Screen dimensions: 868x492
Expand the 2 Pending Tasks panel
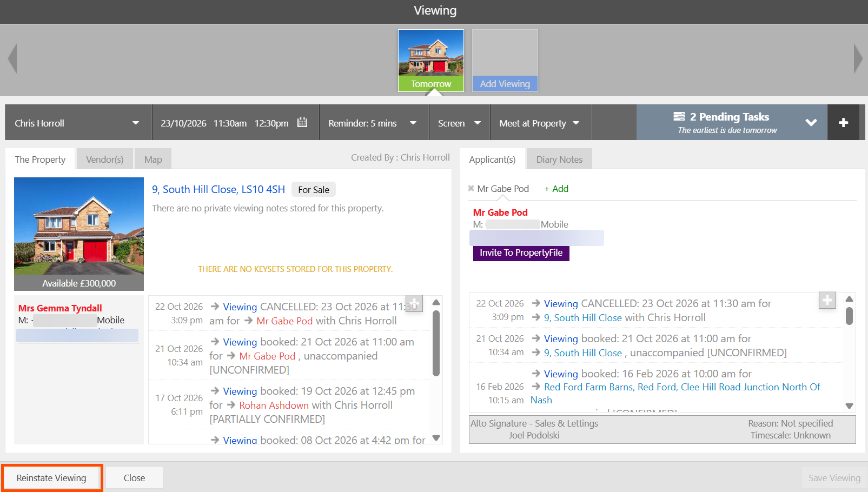732,123
